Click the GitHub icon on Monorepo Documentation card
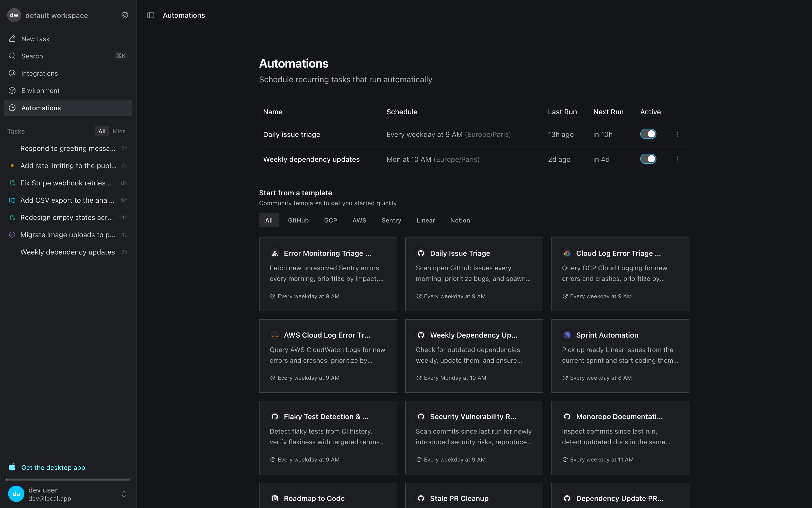812x508 pixels. pos(567,417)
